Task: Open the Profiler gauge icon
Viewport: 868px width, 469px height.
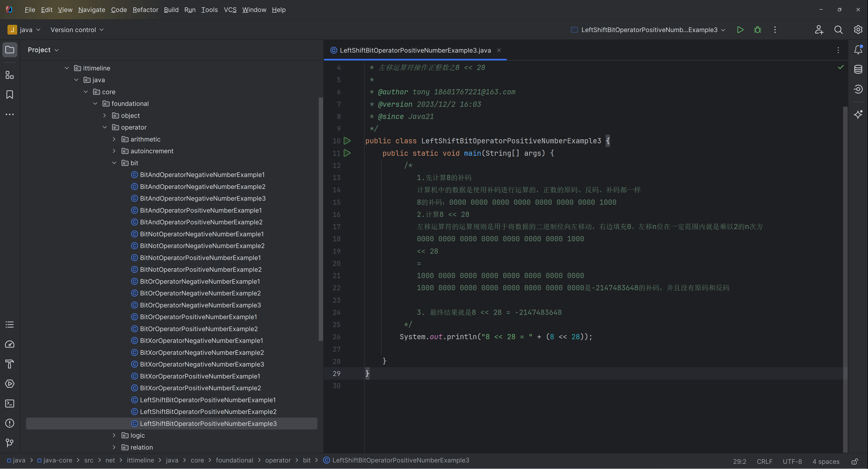Action: [x=10, y=344]
